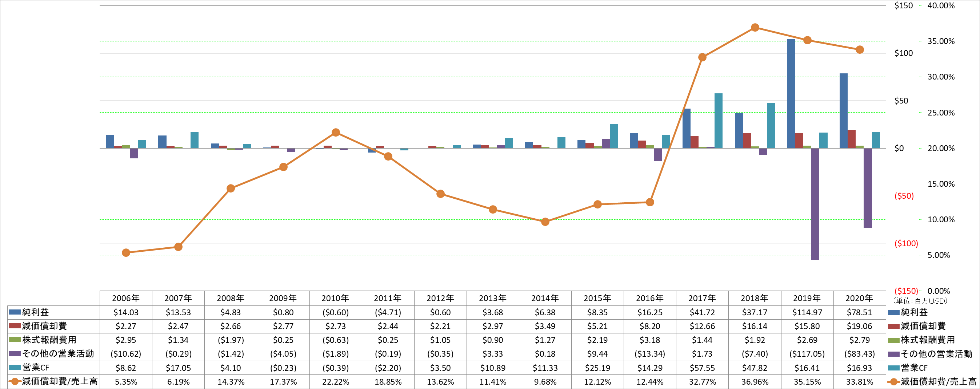Click the 5.35% ratio cell

(x=126, y=381)
